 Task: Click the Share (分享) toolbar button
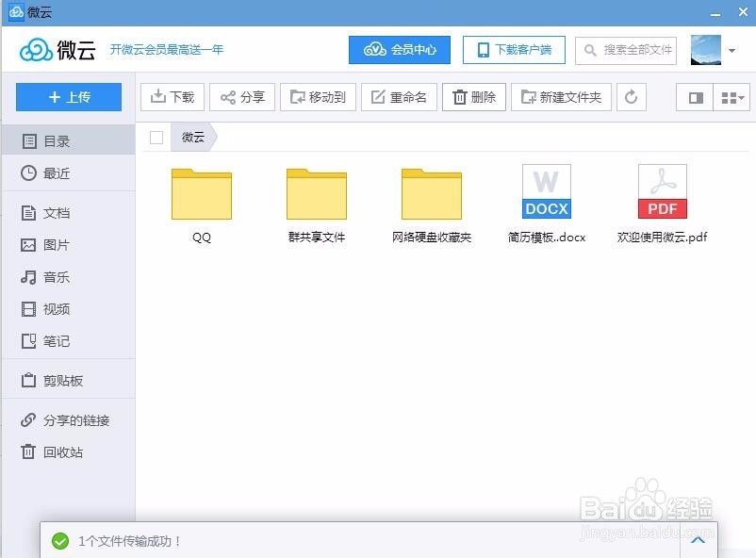click(242, 97)
